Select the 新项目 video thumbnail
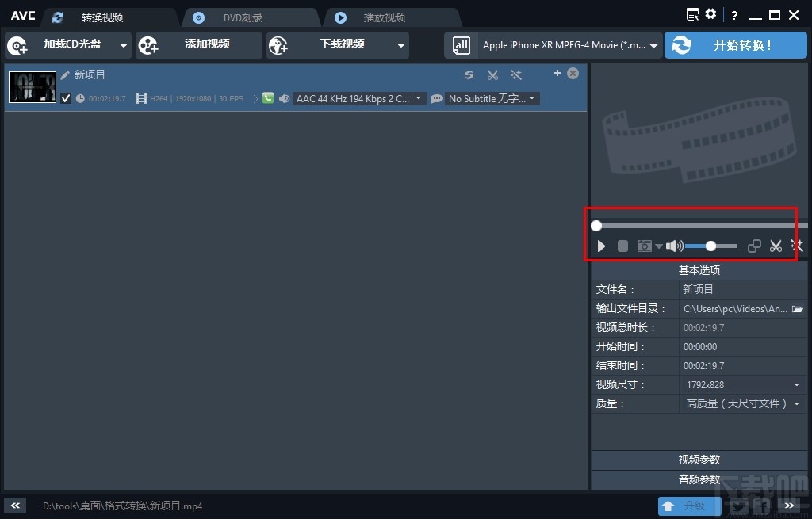Screen dimensions: 812x519 pyautogui.click(x=32, y=86)
